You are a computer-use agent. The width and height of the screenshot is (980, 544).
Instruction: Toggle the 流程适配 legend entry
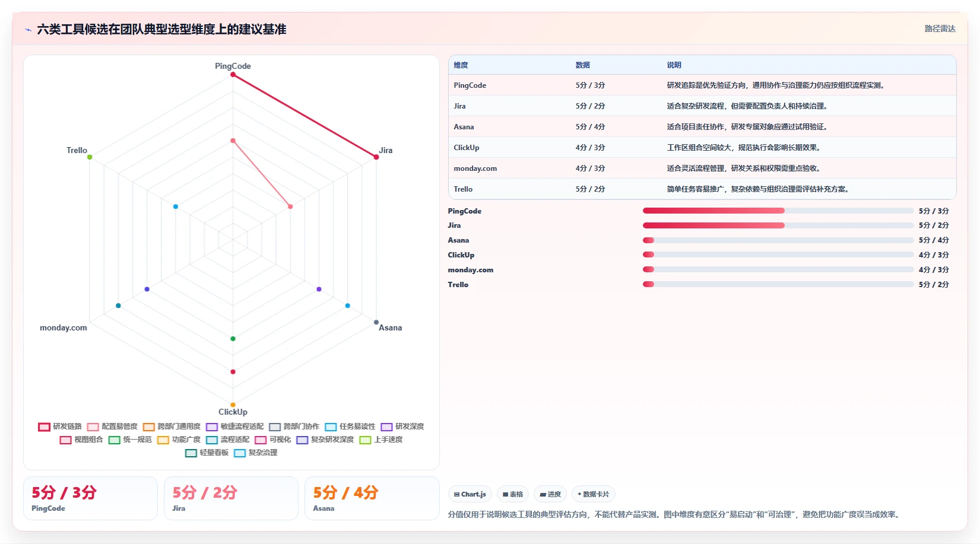(227, 440)
